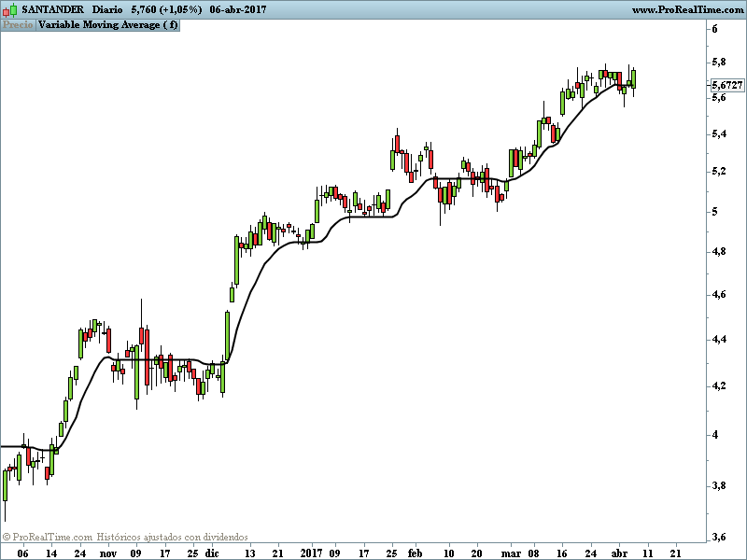Click the ProRealTime.com copyright notice text
The height and width of the screenshot is (560, 747).
pyautogui.click(x=125, y=538)
